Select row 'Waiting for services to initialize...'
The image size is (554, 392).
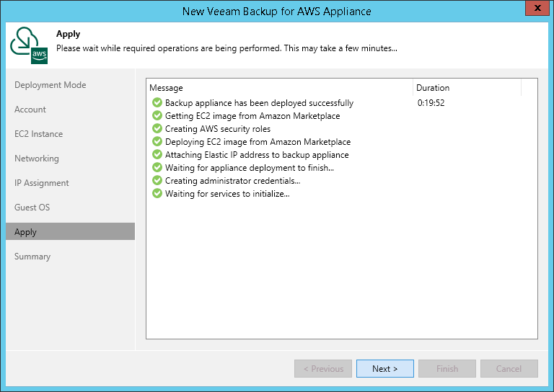click(342, 193)
